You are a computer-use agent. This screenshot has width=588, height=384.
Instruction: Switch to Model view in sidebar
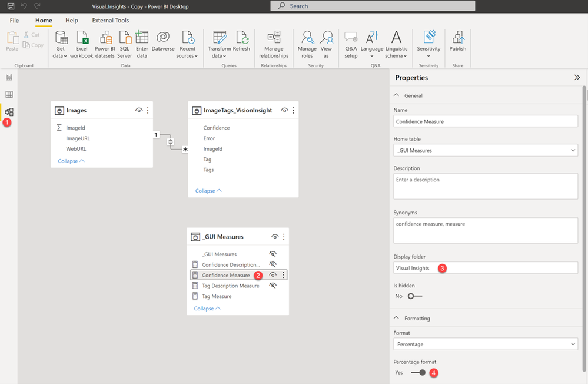[9, 112]
